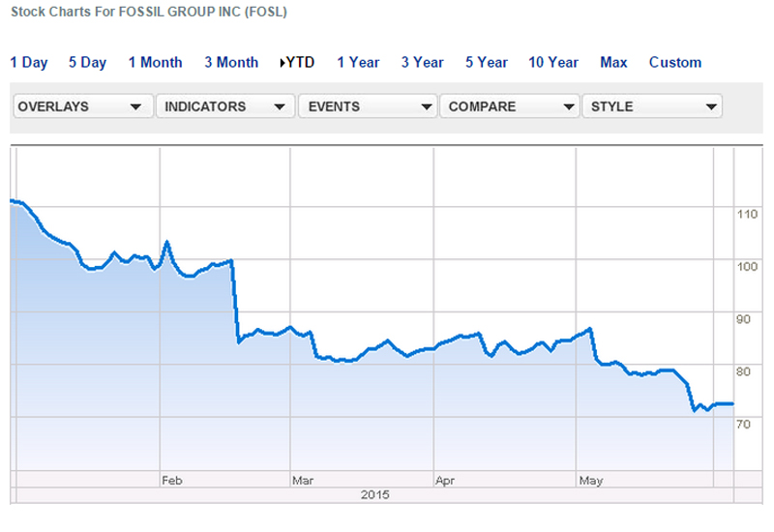Choose the 10 Year range

point(552,62)
